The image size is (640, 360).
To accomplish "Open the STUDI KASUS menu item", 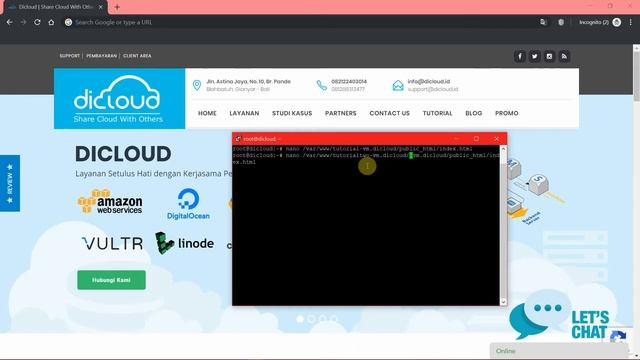I will [x=292, y=113].
